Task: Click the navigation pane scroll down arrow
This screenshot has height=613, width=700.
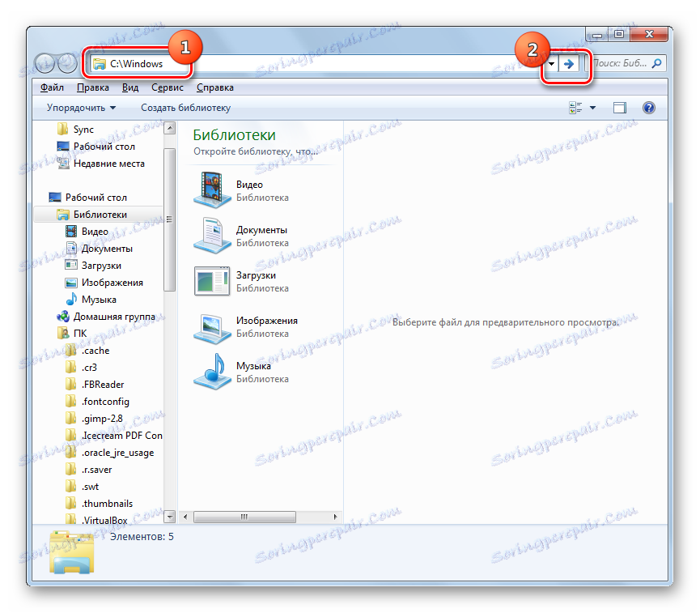Action: point(170,517)
